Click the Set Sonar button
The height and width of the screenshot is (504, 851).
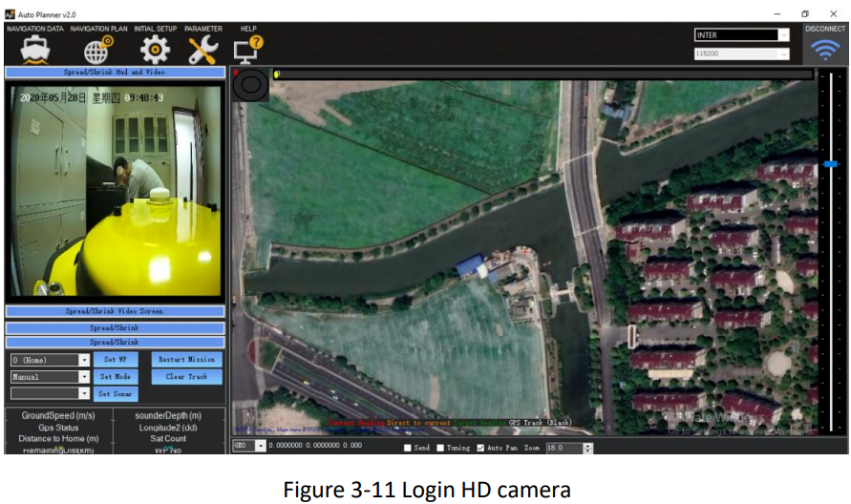(116, 394)
